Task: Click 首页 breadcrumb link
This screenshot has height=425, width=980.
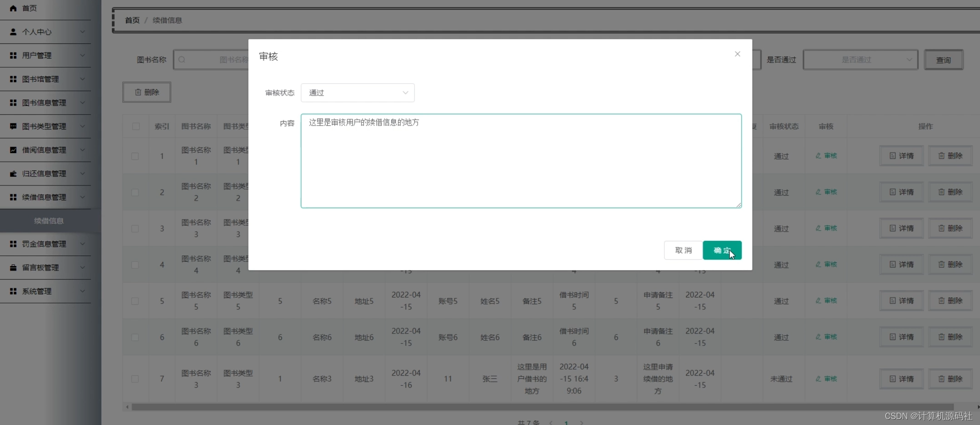Action: (132, 20)
